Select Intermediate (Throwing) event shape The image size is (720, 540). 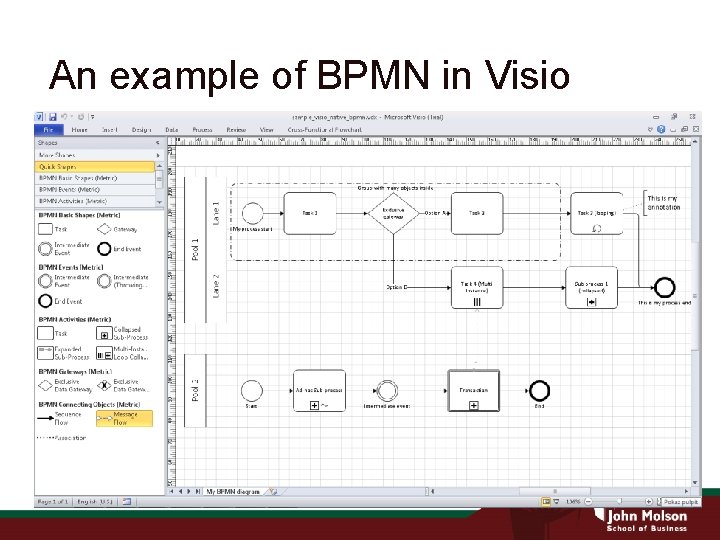coord(123,281)
